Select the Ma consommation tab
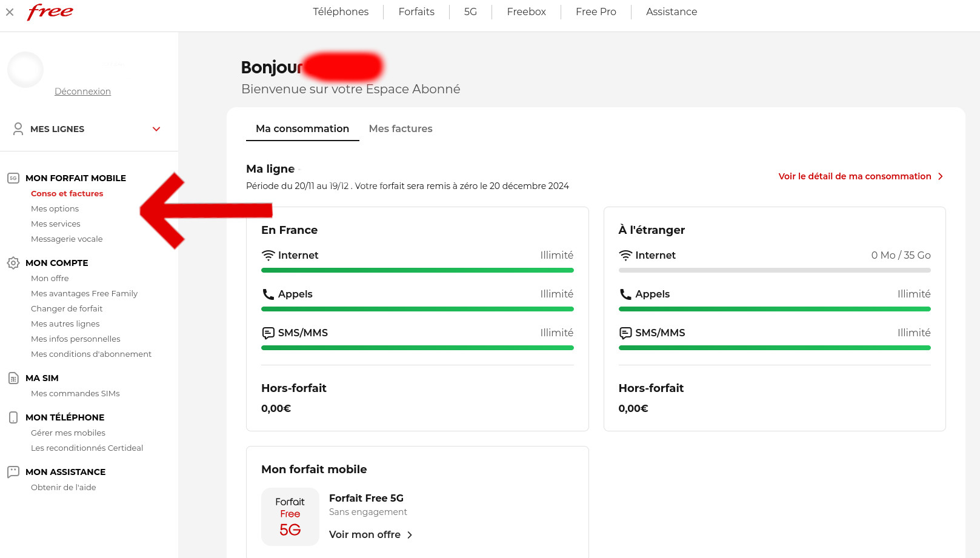This screenshot has width=980, height=558. coord(302,128)
